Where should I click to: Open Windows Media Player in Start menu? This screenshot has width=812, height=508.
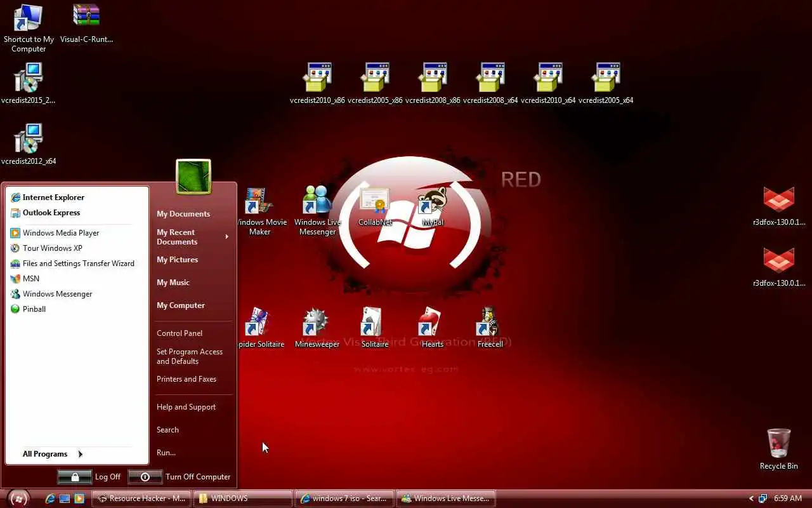coord(77,233)
